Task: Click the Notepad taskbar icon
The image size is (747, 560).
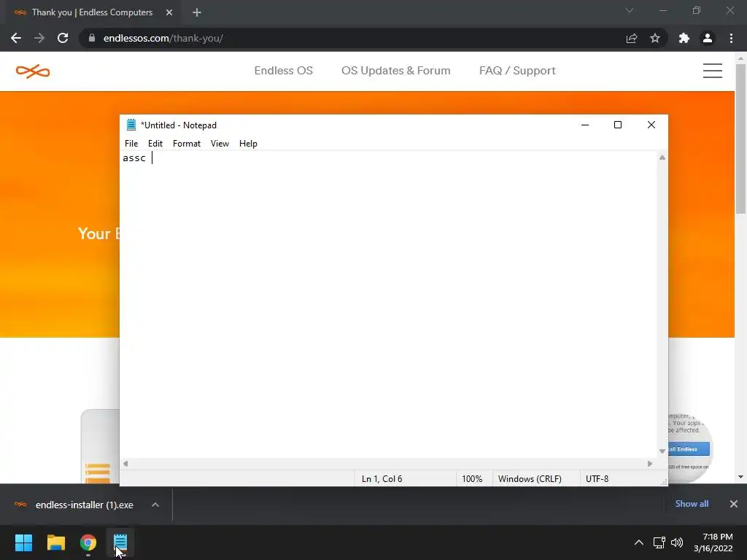Action: pyautogui.click(x=120, y=542)
